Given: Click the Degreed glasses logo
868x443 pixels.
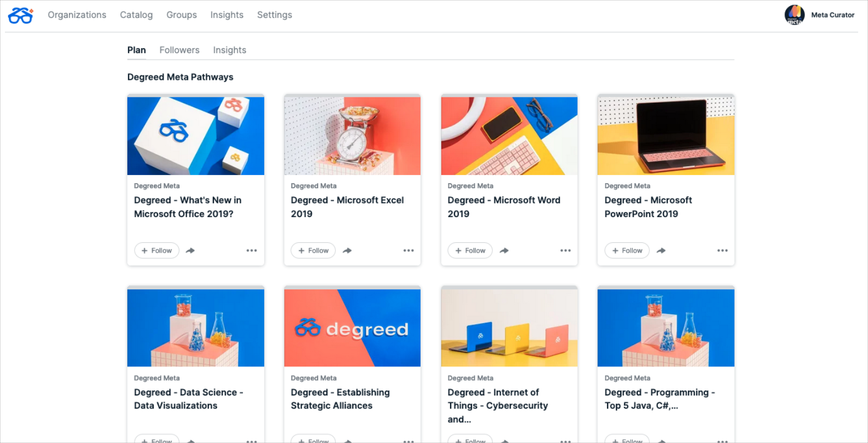Looking at the screenshot, I should (21, 15).
